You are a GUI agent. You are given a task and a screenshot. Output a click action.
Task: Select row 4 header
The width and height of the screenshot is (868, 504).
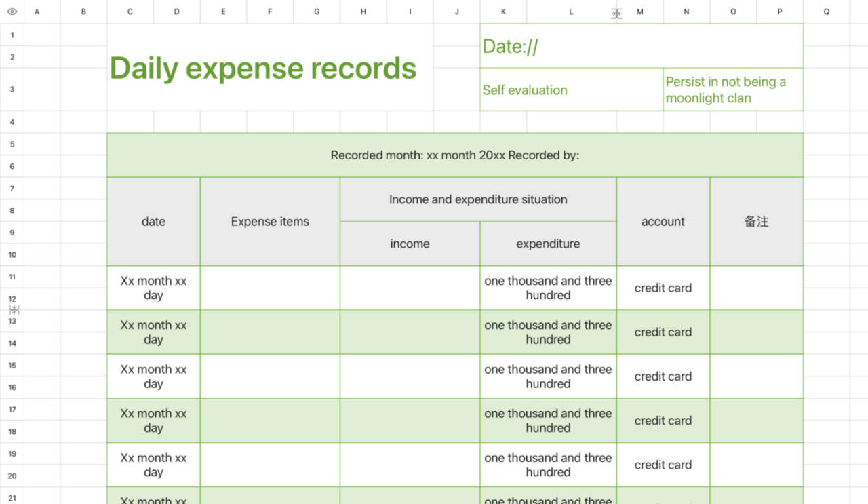pyautogui.click(x=12, y=122)
